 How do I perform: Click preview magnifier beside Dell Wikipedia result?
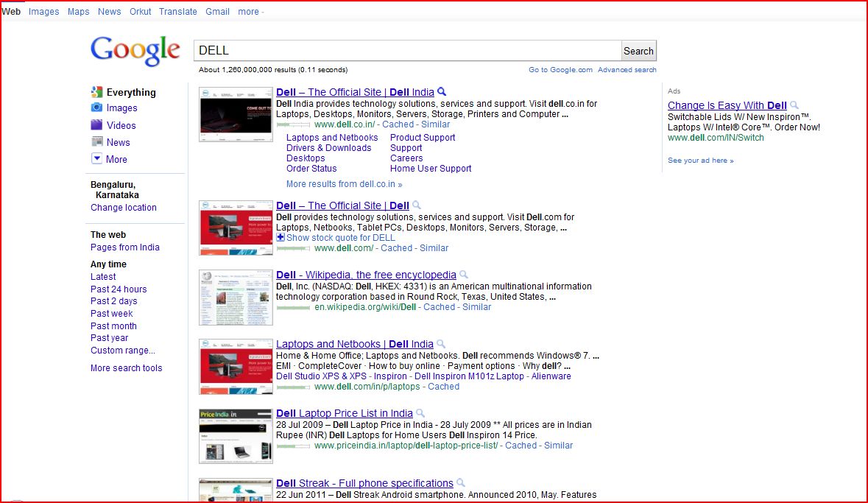[463, 274]
